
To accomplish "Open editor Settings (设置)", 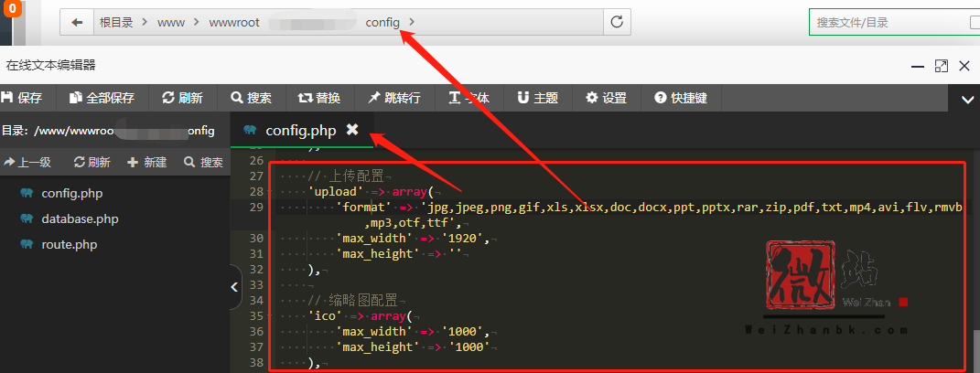I will [x=606, y=98].
